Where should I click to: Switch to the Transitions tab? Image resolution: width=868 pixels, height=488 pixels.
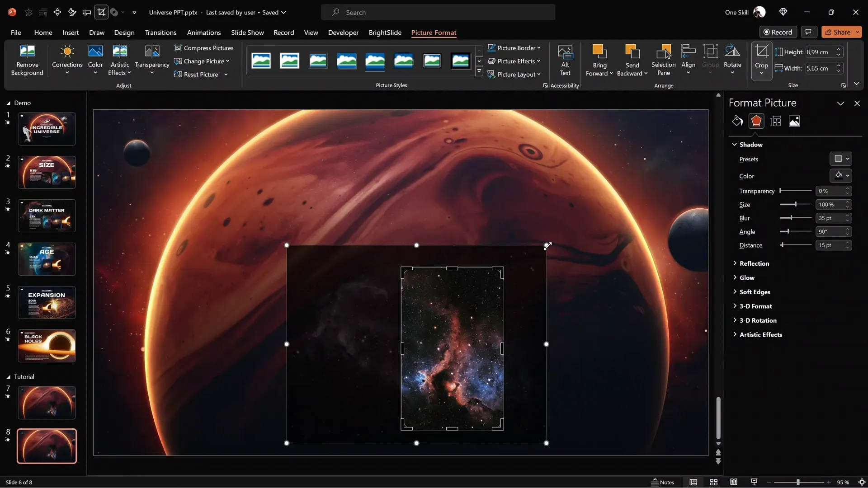(x=160, y=33)
